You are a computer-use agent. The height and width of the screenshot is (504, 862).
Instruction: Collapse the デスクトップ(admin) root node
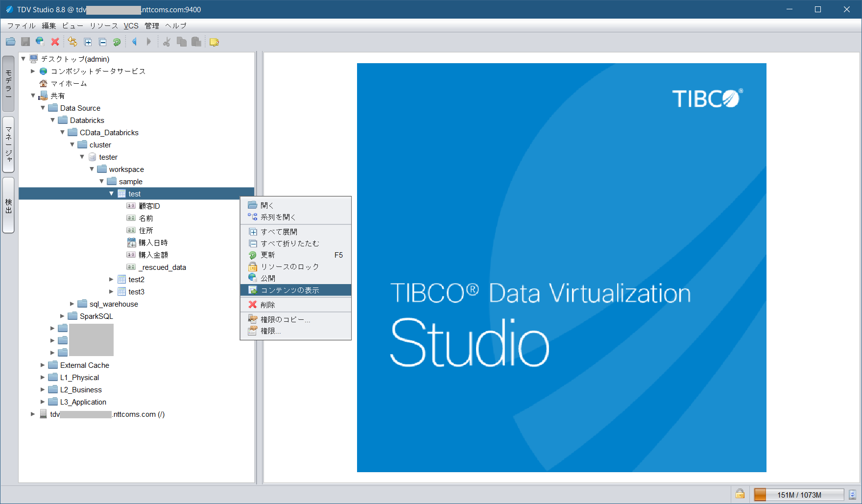coord(23,59)
